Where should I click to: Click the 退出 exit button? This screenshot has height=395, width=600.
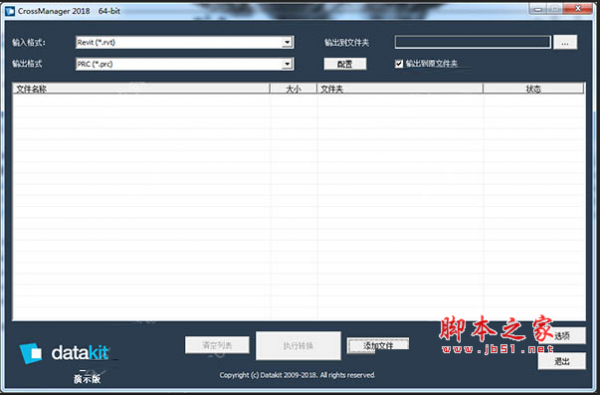click(x=562, y=361)
